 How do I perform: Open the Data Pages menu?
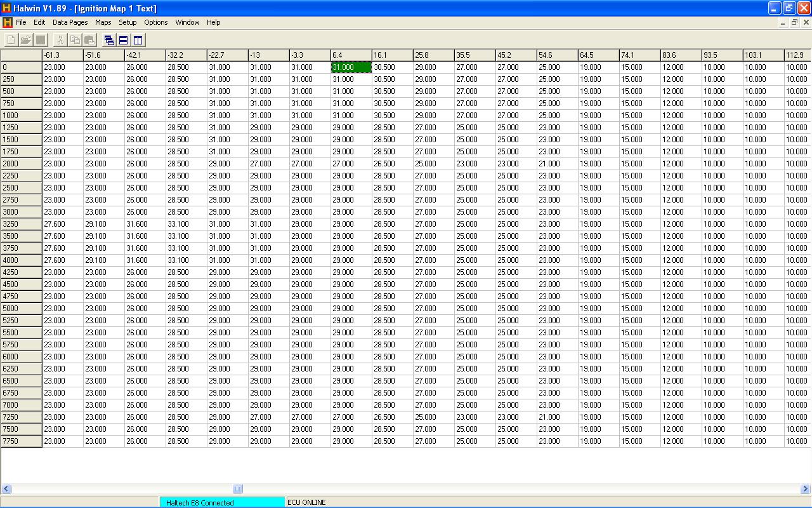[x=70, y=22]
